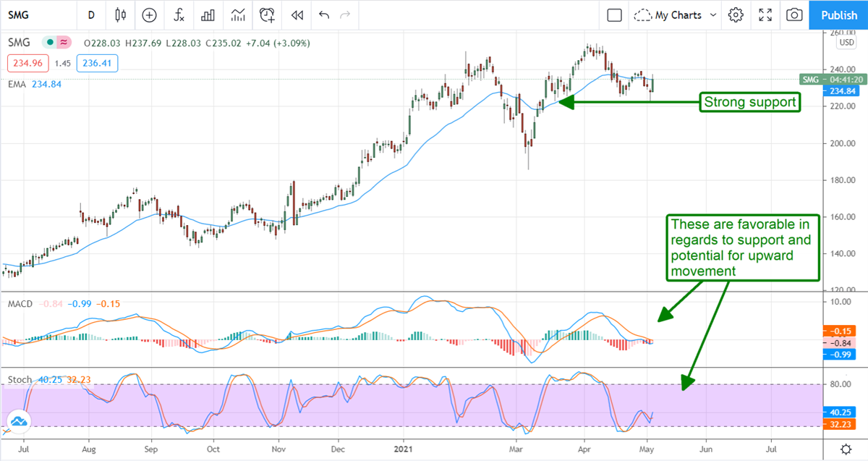
Task: Select the layout square button
Action: pyautogui.click(x=615, y=14)
